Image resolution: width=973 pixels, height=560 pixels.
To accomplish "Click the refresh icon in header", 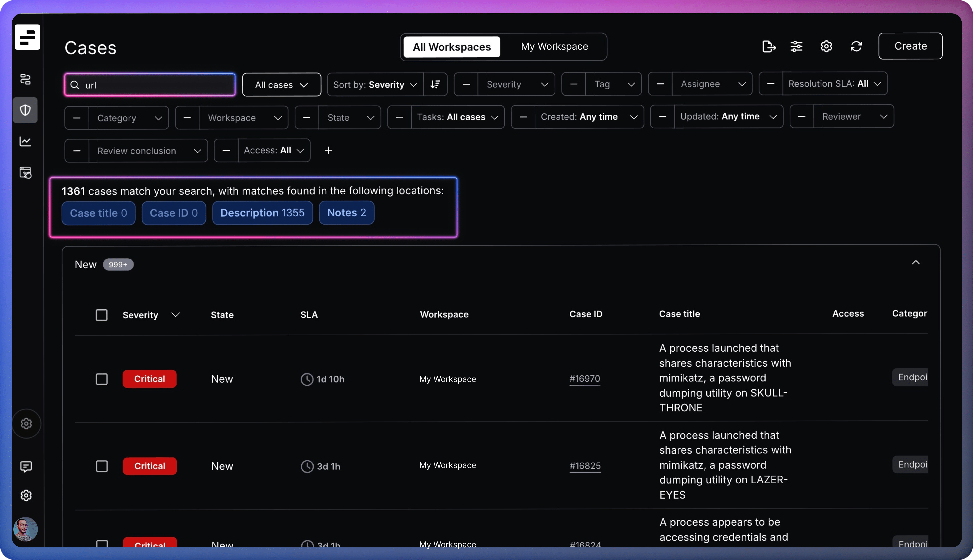I will [856, 46].
